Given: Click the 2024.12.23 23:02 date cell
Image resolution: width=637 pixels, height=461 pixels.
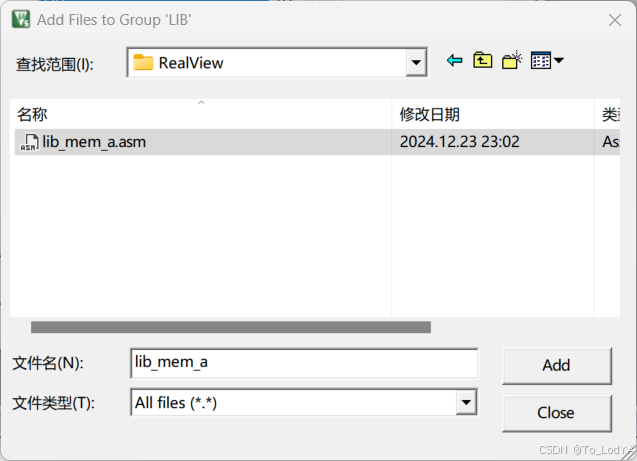Looking at the screenshot, I should point(459,142).
